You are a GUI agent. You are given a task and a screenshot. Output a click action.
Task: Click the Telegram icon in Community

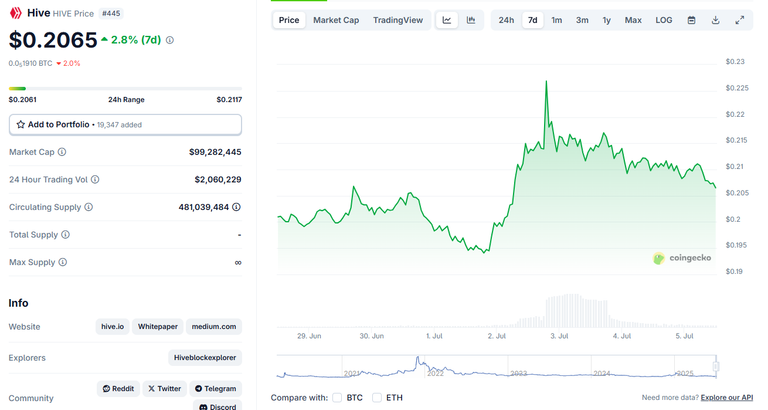click(x=198, y=388)
